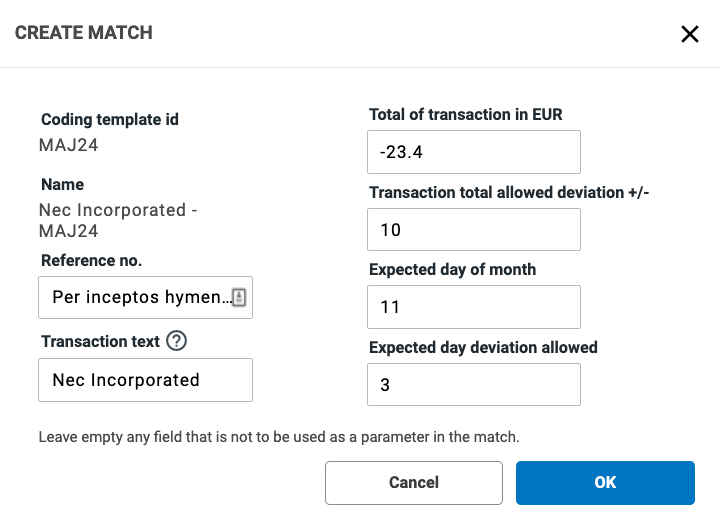Click the Transaction text field with Nec Incorporated

click(x=145, y=380)
